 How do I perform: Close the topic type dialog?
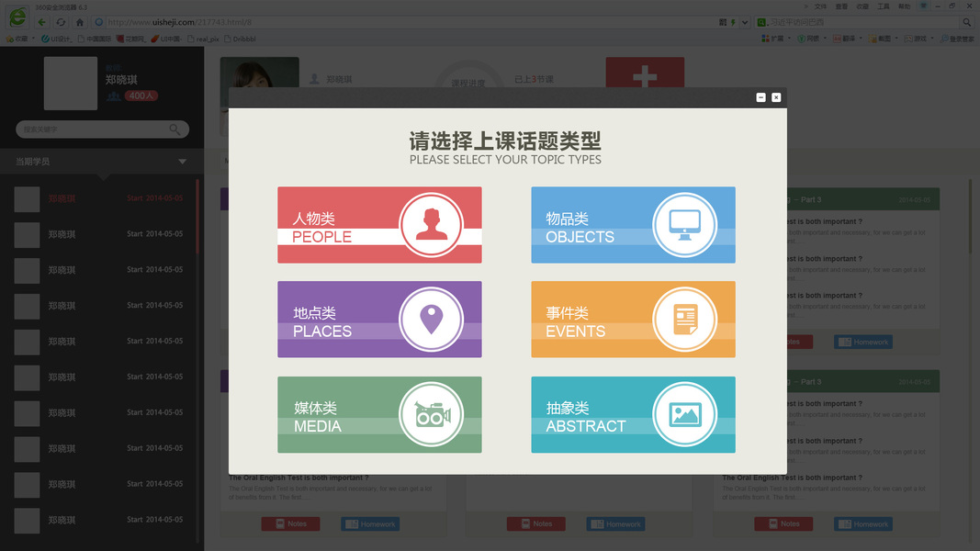[776, 97]
